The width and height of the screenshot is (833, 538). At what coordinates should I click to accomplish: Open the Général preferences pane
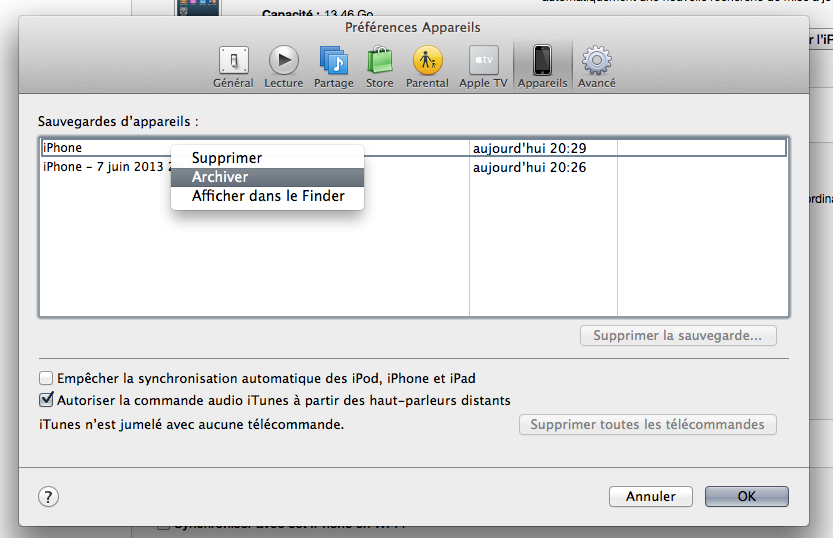[x=233, y=66]
